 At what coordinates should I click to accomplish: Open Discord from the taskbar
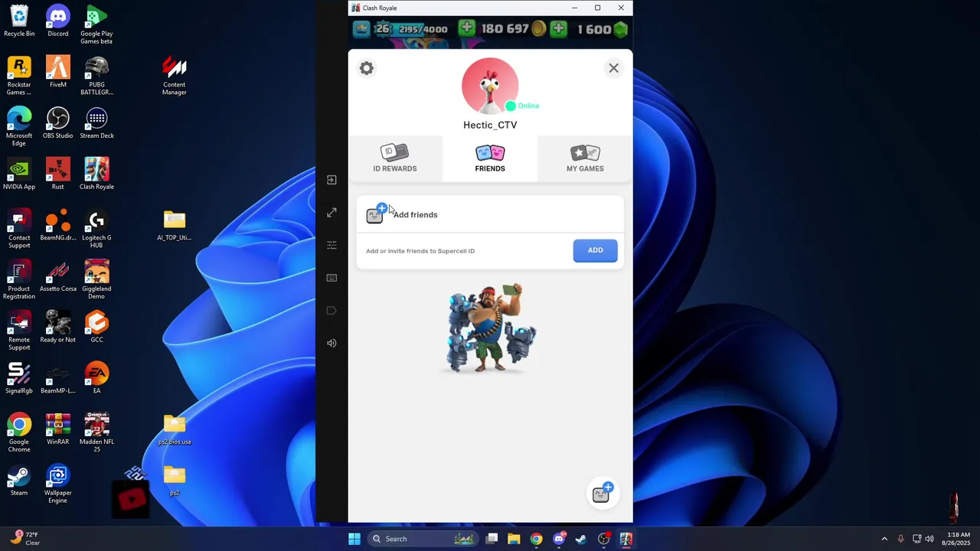[x=559, y=539]
